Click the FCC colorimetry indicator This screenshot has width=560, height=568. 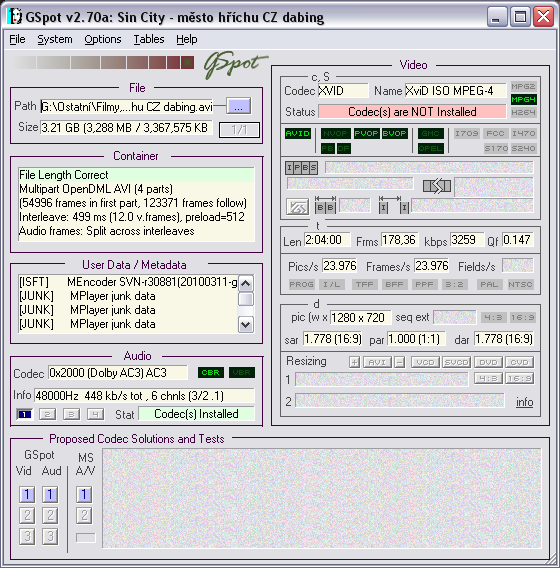pyautogui.click(x=495, y=133)
